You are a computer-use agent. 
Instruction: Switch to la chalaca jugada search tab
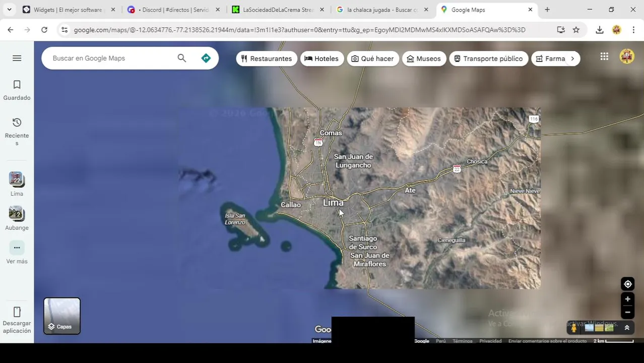click(x=382, y=10)
